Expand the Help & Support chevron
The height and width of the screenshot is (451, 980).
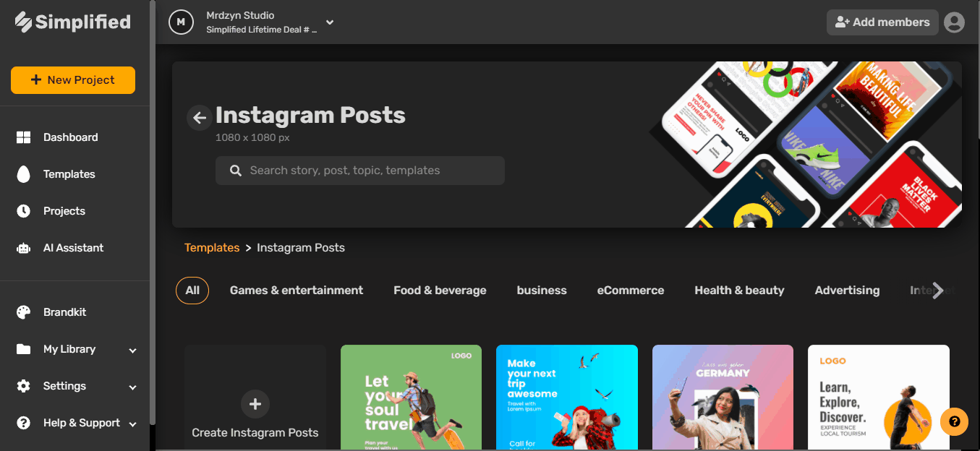(x=132, y=424)
